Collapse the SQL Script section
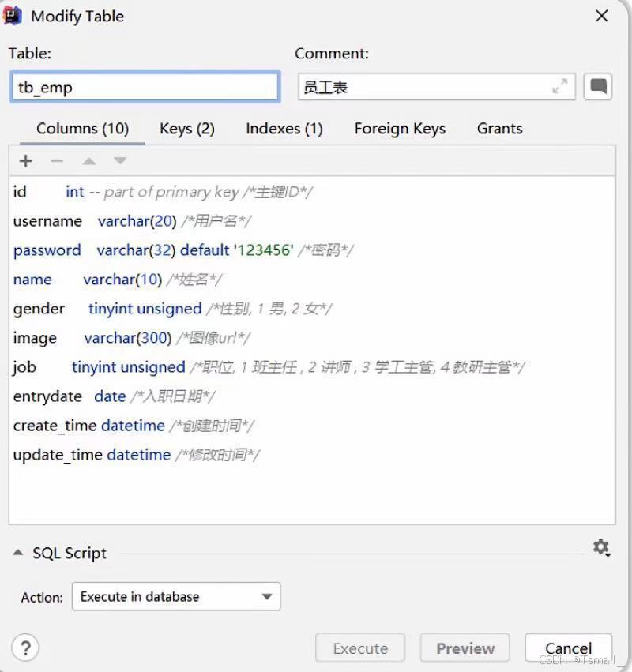Screen dimensions: 632x672 pyautogui.click(x=20, y=553)
